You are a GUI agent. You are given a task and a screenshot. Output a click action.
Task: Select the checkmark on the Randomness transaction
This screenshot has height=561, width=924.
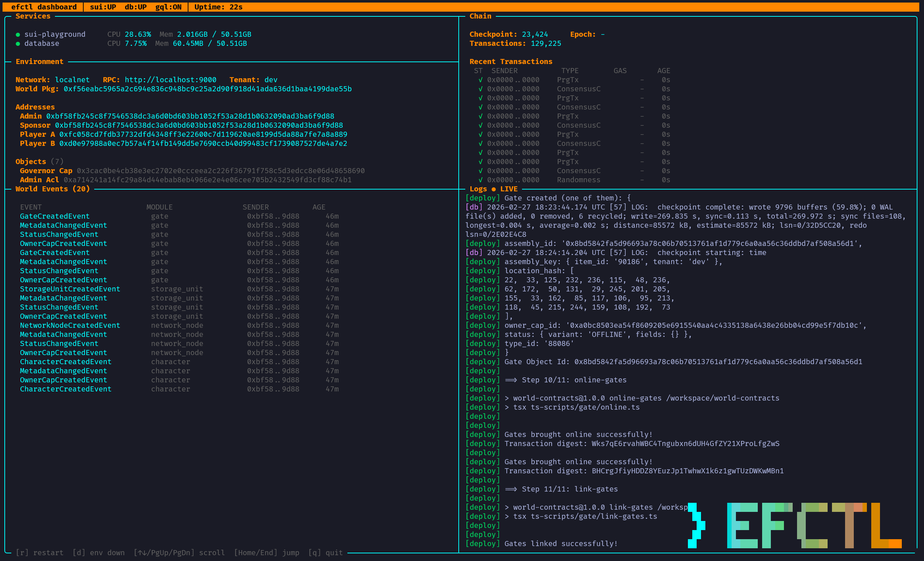pos(481,180)
